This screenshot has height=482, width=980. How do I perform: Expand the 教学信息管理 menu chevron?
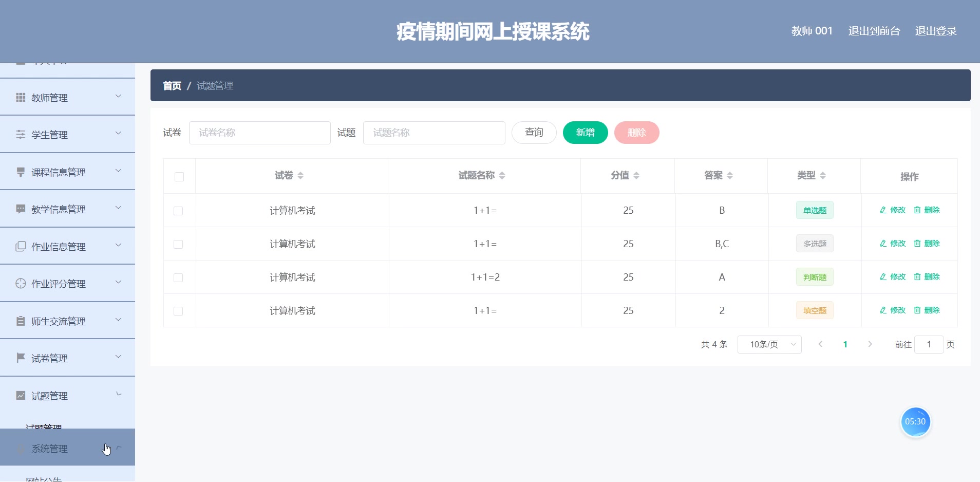[x=118, y=208]
